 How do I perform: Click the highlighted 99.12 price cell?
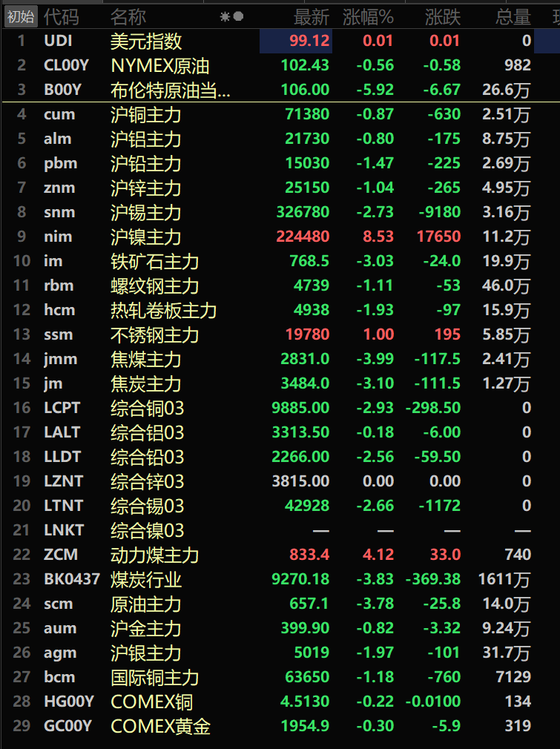[296, 41]
